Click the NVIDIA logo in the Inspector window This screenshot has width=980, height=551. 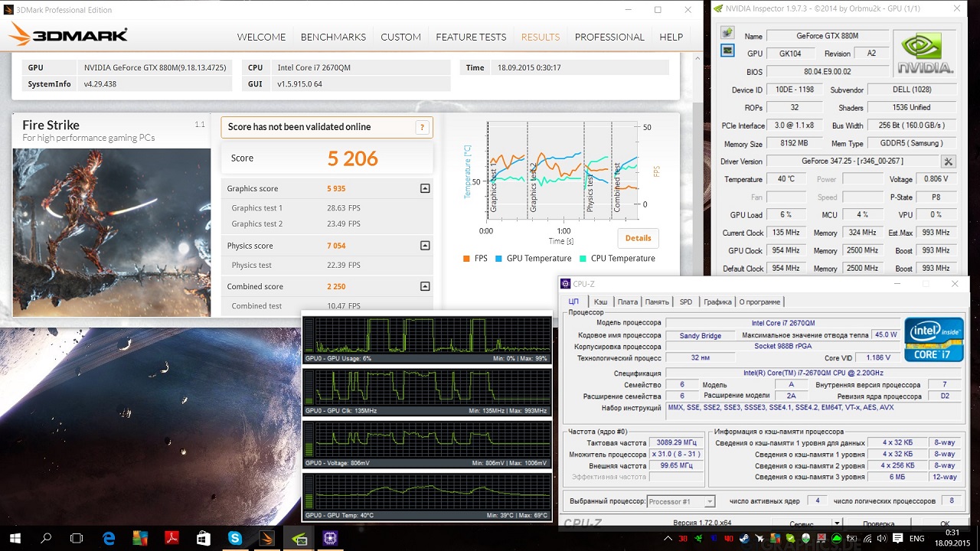(x=926, y=53)
